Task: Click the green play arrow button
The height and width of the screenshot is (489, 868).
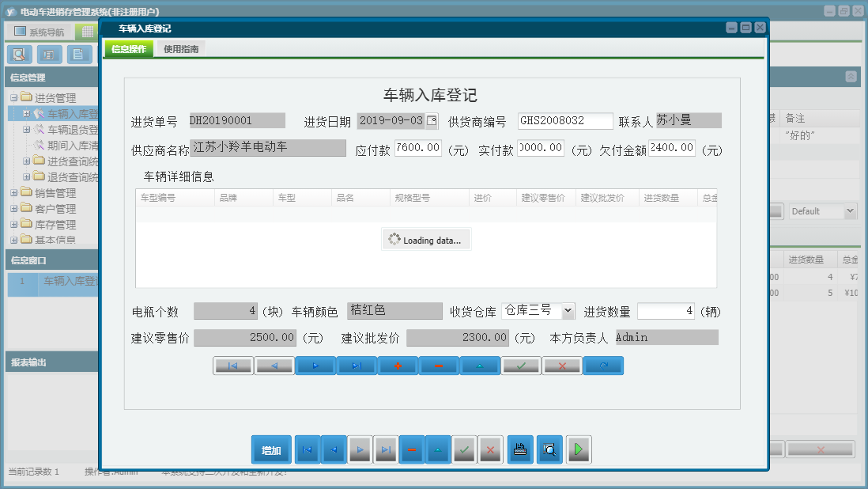Action: point(579,449)
